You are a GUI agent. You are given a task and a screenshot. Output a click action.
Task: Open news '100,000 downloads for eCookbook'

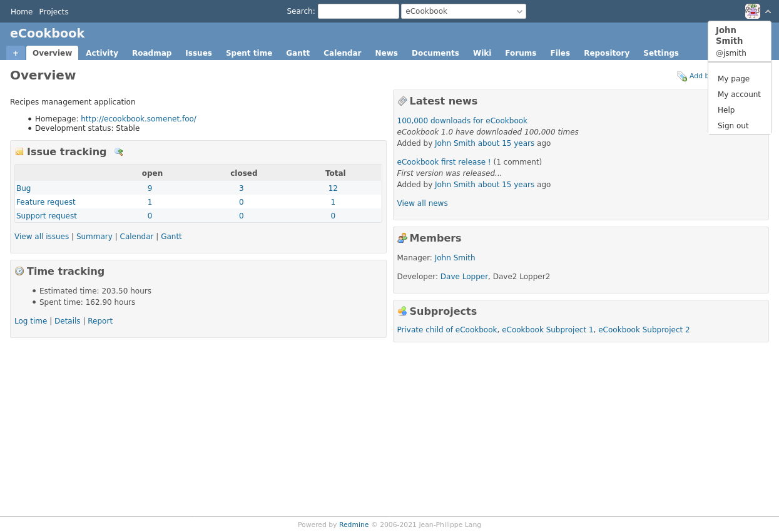click(462, 121)
